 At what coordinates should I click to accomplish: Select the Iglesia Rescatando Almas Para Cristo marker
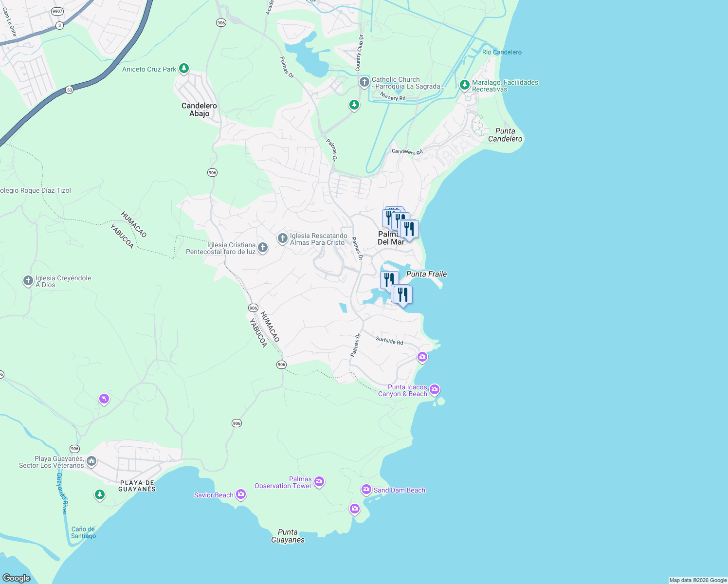pos(282,238)
